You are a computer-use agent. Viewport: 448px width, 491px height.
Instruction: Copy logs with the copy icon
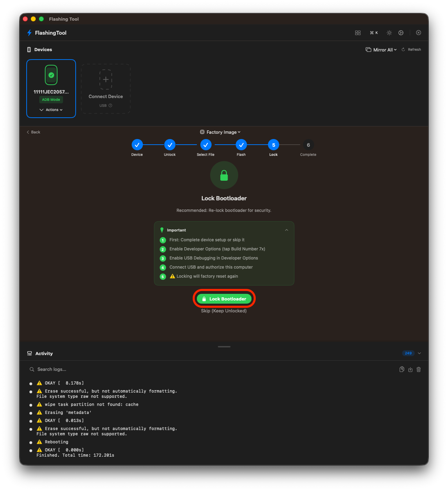(x=402, y=369)
